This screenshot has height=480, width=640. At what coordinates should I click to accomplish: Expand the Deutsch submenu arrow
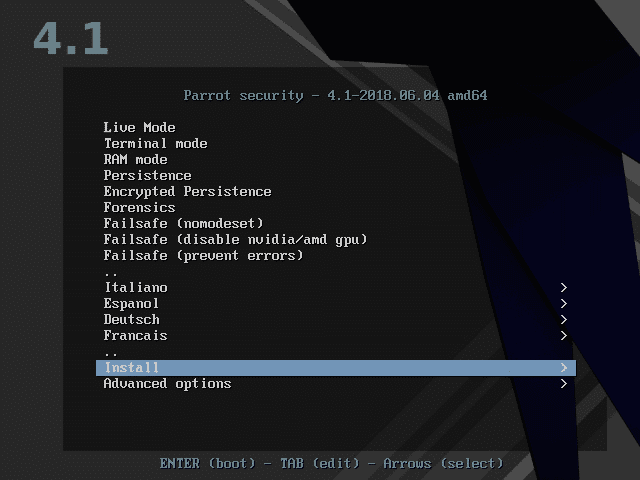tap(564, 319)
